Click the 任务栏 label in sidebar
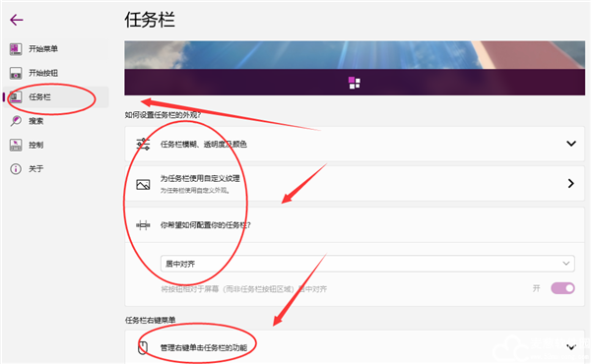This screenshot has height=364, width=591. click(x=39, y=97)
